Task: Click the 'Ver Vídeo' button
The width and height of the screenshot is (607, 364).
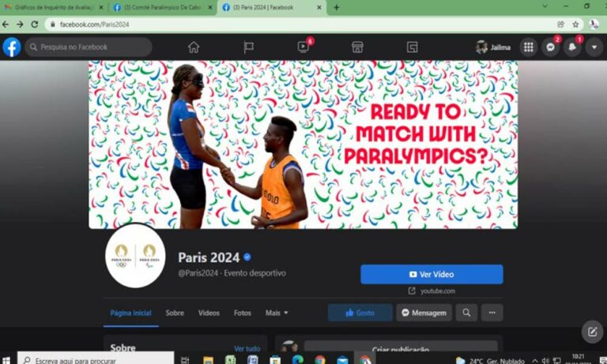Action: click(x=432, y=274)
